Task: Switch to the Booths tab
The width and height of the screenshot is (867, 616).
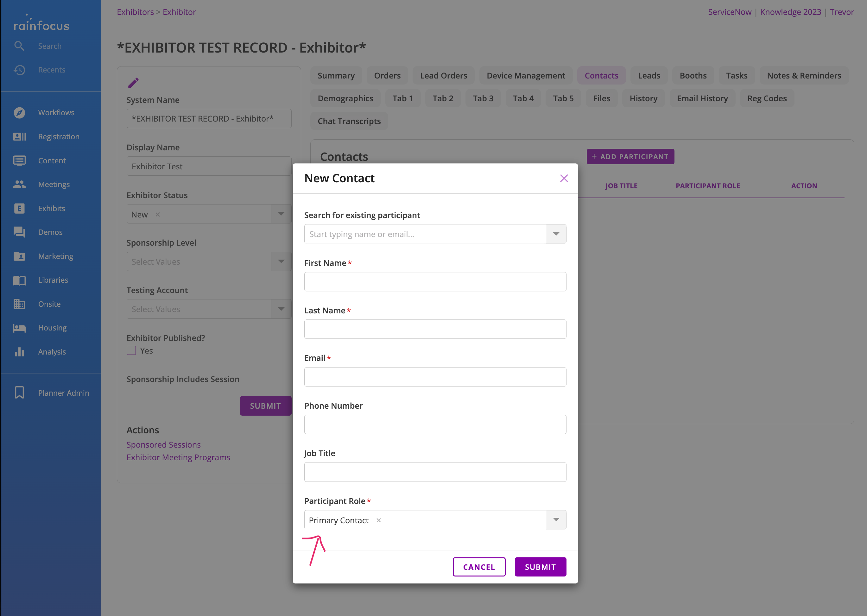Action: (x=693, y=75)
